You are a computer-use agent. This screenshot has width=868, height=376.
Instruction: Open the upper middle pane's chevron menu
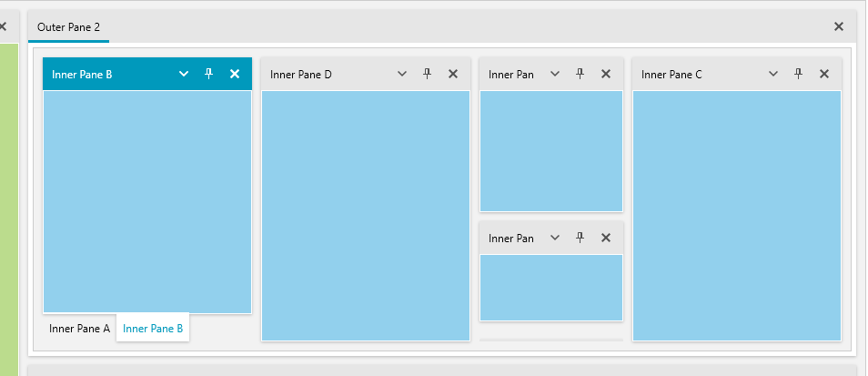click(x=555, y=74)
